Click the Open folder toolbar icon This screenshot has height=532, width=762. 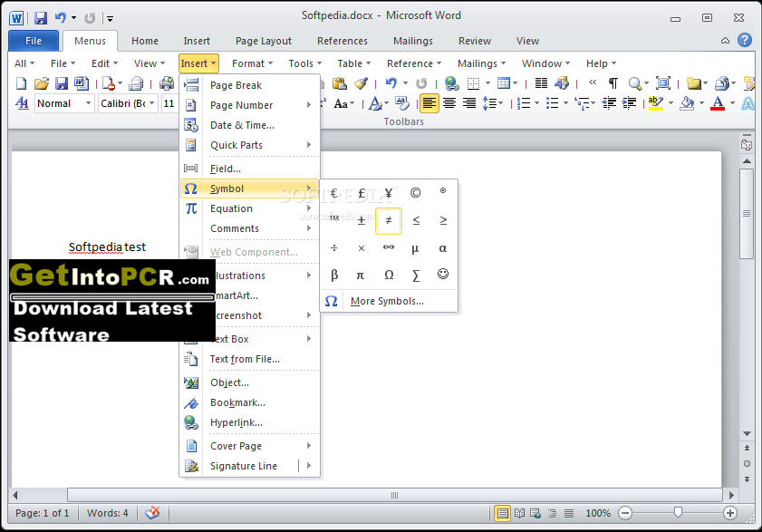pos(42,83)
